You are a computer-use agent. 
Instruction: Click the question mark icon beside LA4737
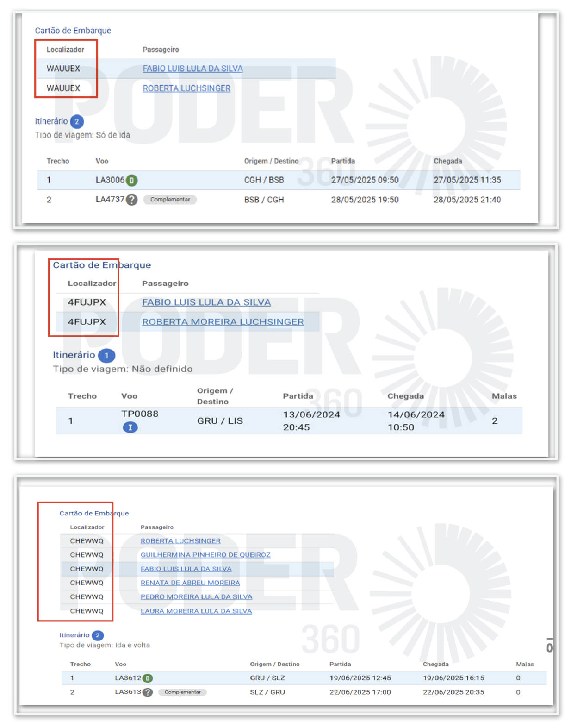(x=132, y=200)
